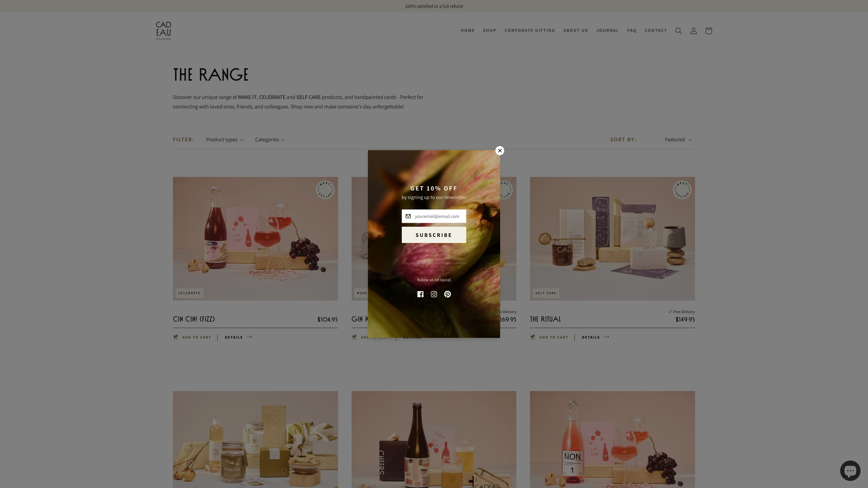The width and height of the screenshot is (868, 488).
Task: Click the Cadeau Studios logo
Action: [163, 31]
